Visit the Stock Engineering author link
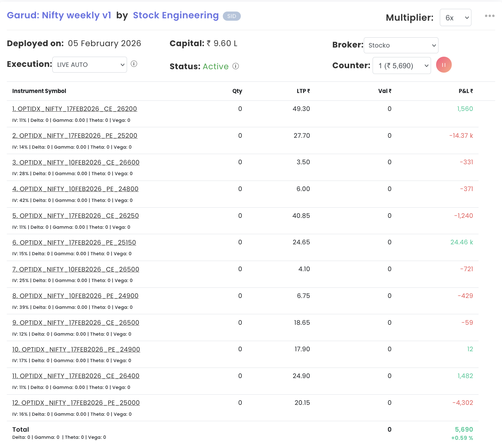 [176, 15]
